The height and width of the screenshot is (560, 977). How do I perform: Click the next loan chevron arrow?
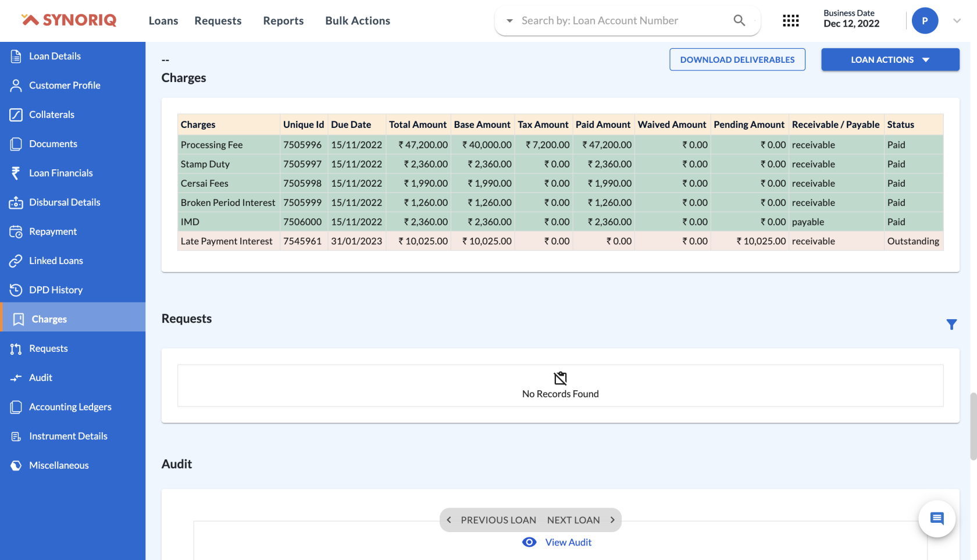[x=612, y=520]
